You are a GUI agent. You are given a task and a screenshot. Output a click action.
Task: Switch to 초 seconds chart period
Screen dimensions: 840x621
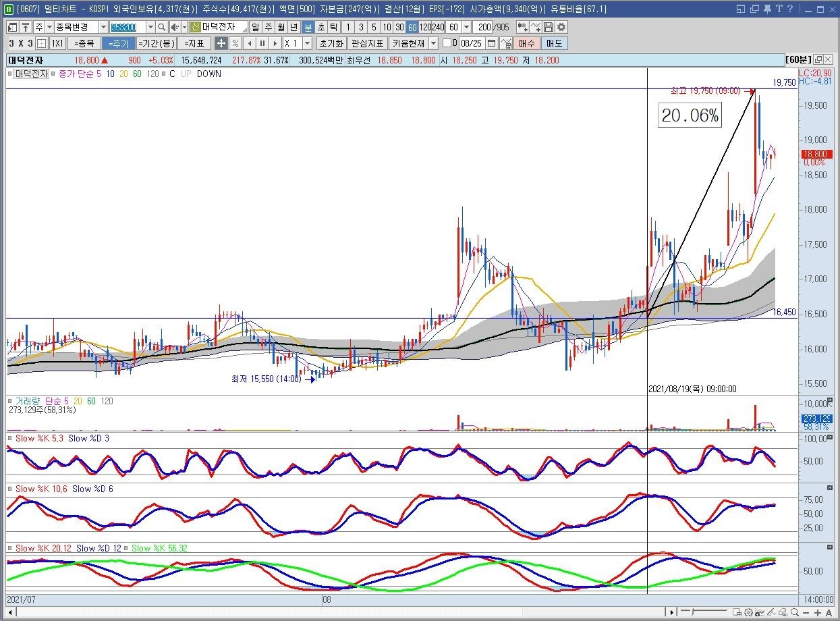pos(321,27)
